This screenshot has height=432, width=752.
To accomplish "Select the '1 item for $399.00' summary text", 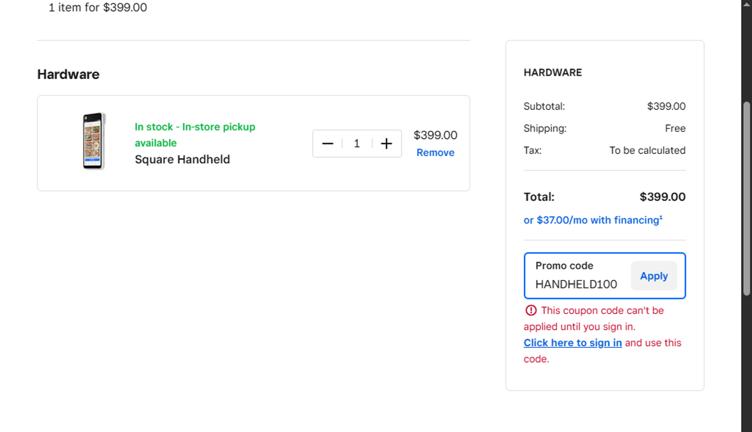I will coord(98,7).
